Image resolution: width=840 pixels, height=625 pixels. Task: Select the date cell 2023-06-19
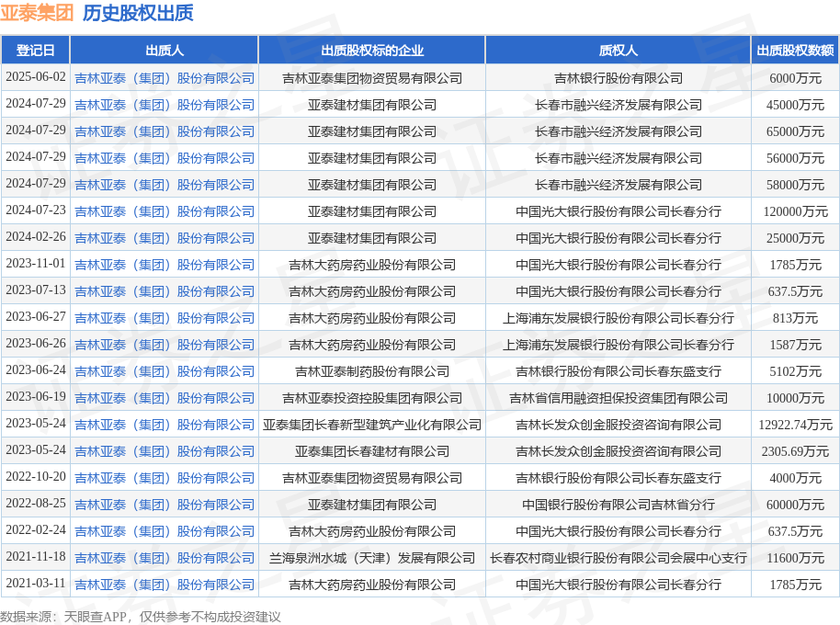(x=35, y=397)
